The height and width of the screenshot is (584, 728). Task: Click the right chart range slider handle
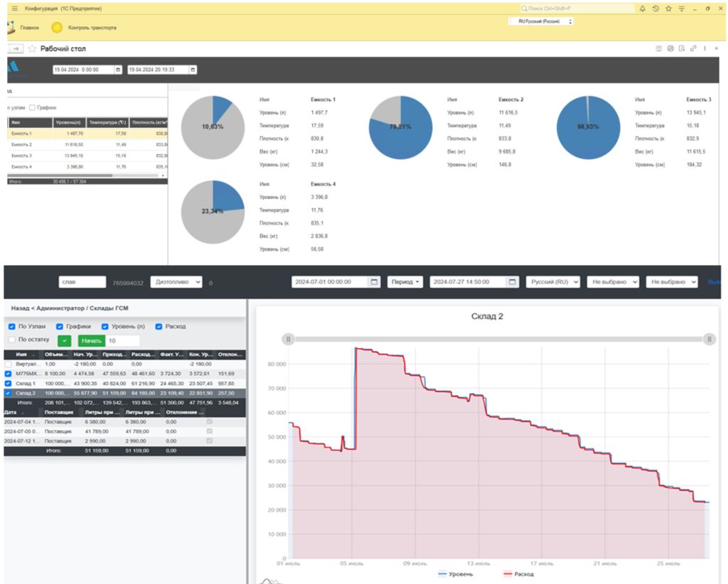[x=709, y=339]
